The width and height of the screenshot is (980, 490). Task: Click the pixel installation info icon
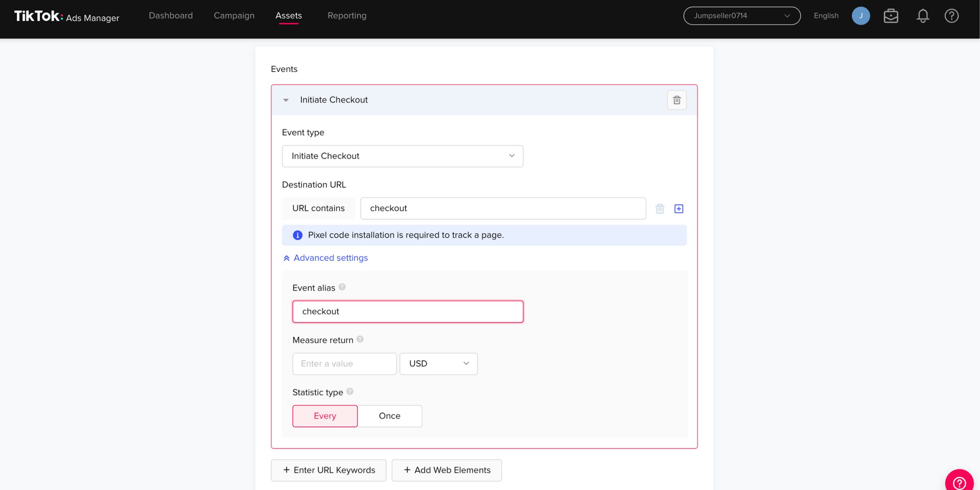point(298,235)
